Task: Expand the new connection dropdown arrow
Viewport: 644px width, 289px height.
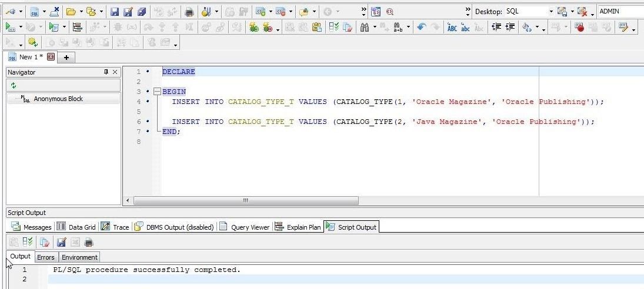Action: (21, 12)
